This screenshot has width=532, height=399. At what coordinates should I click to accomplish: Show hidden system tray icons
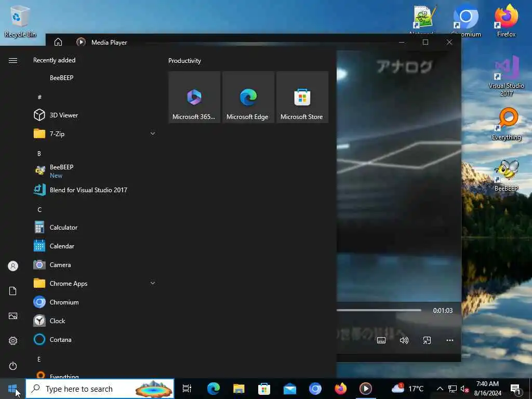tap(440, 389)
